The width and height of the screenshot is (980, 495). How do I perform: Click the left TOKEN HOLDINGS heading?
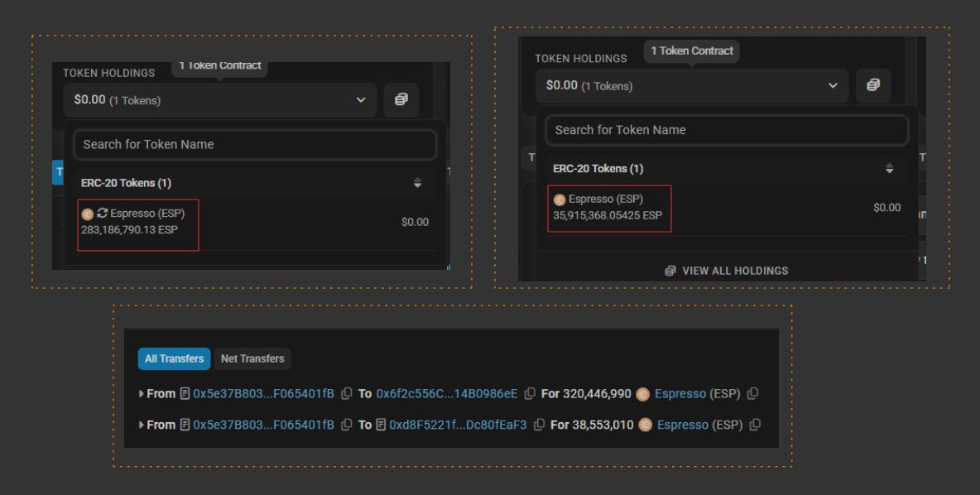[108, 73]
